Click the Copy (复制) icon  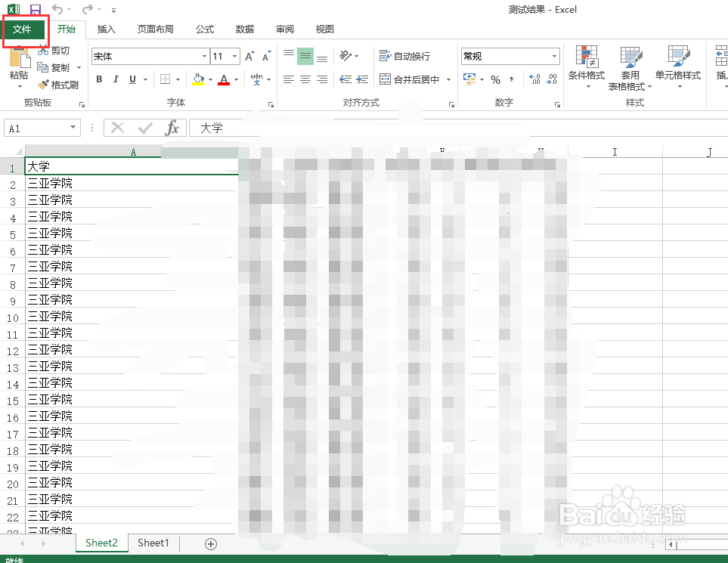pos(45,67)
